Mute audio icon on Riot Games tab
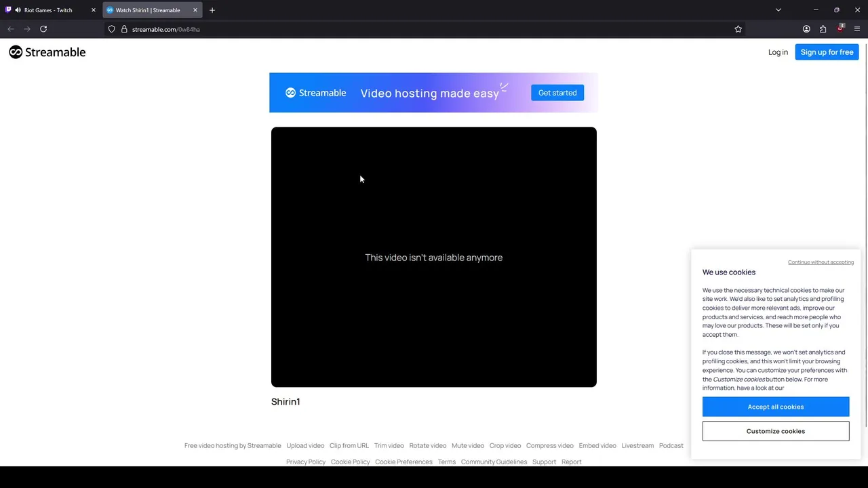Viewport: 868px width, 488px height. coord(18,10)
